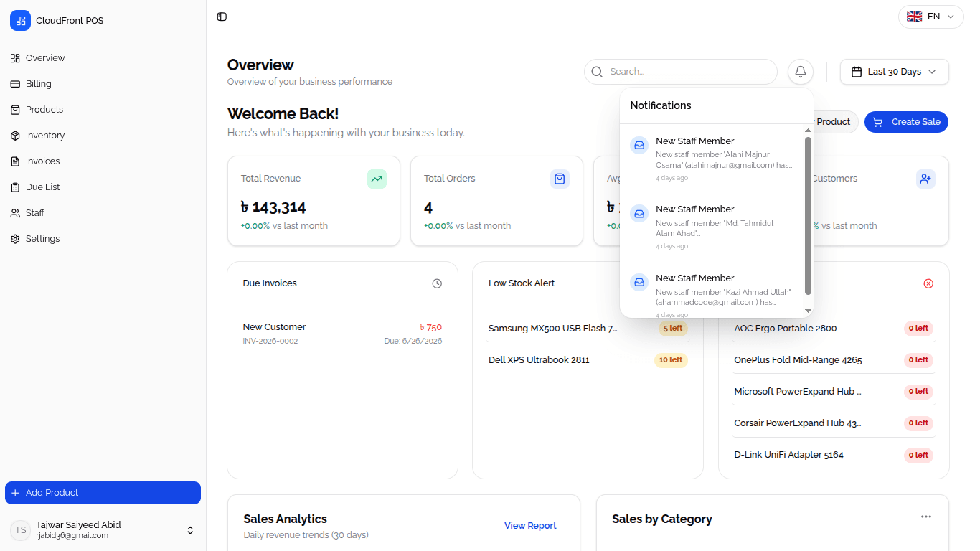Click the inbox icon of Kazi Ahmad Ullah notification
The image size is (980, 551).
(x=639, y=282)
